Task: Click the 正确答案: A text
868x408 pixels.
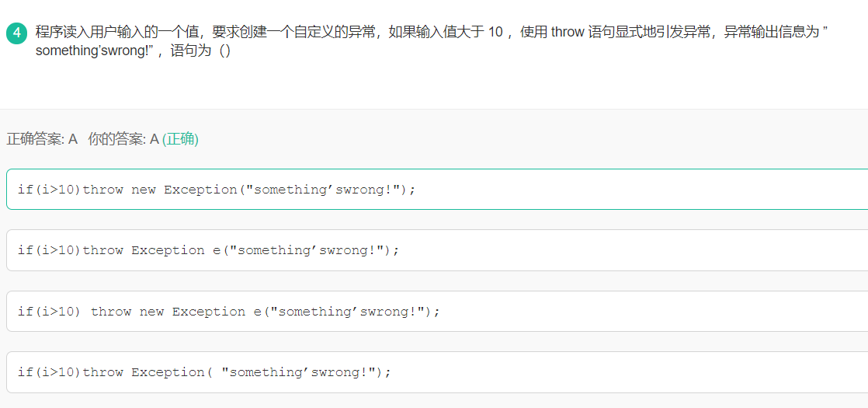Action: pos(42,139)
